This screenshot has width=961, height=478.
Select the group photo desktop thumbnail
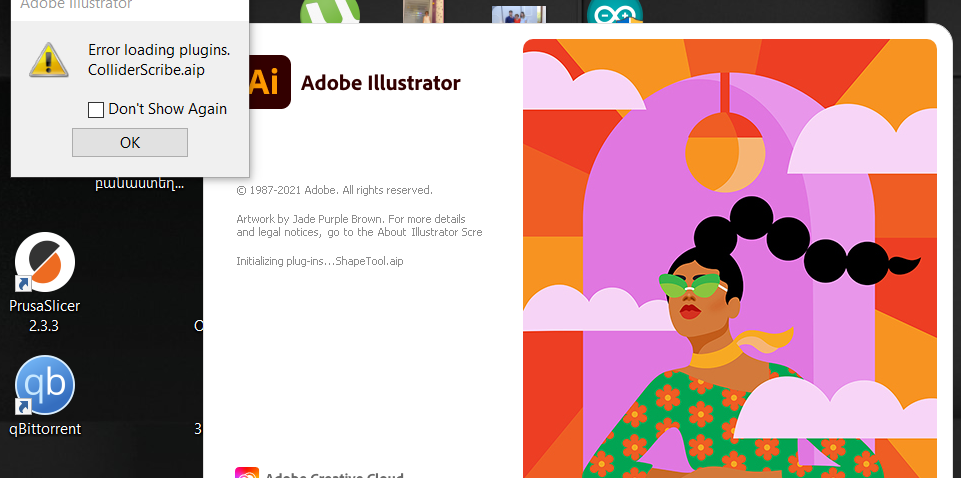(519, 14)
